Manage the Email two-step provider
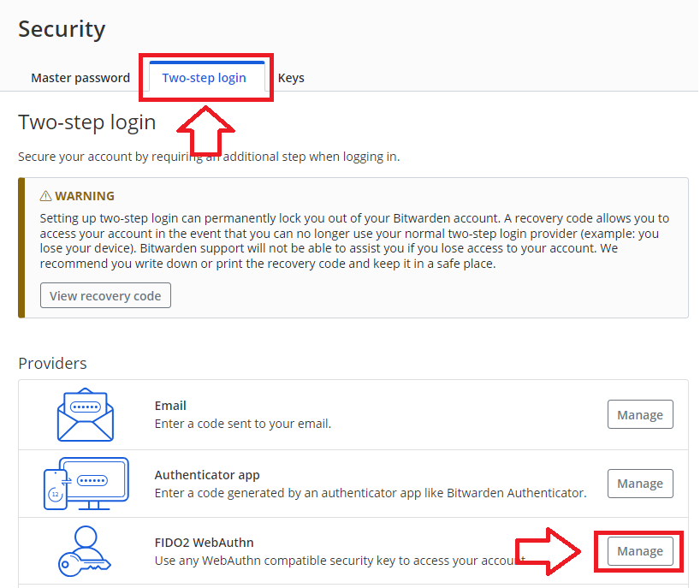This screenshot has height=588, width=700. tap(640, 415)
